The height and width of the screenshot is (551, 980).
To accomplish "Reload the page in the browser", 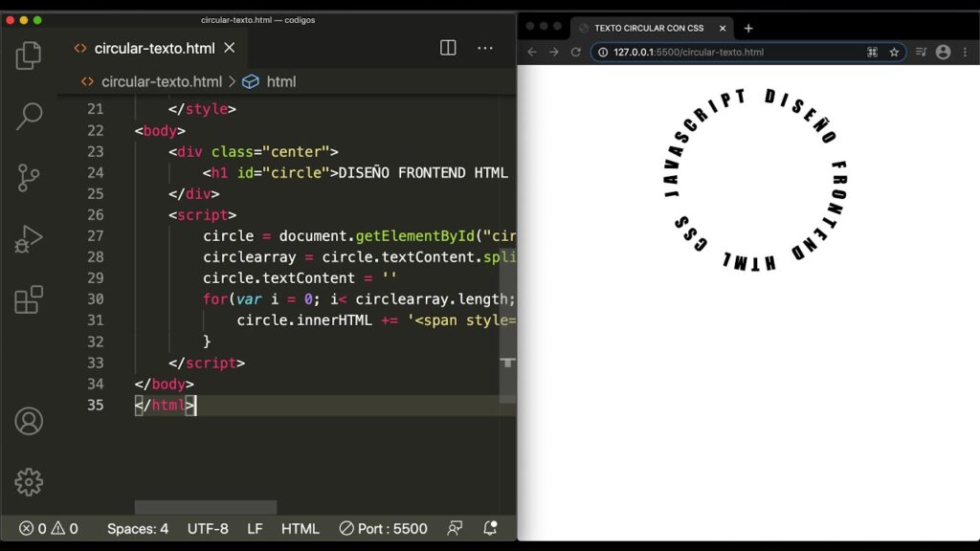I will coord(576,53).
